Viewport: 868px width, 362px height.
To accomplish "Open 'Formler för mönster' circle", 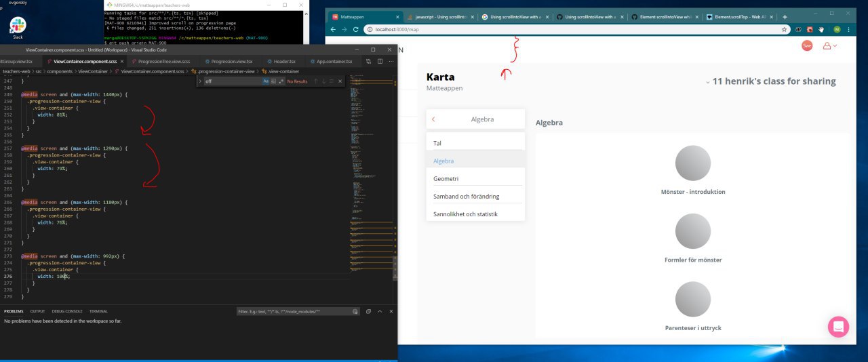I will [x=693, y=231].
